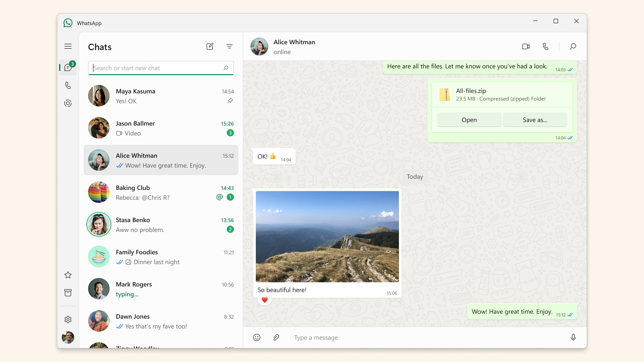Switch to the Calls tab

coord(68,85)
